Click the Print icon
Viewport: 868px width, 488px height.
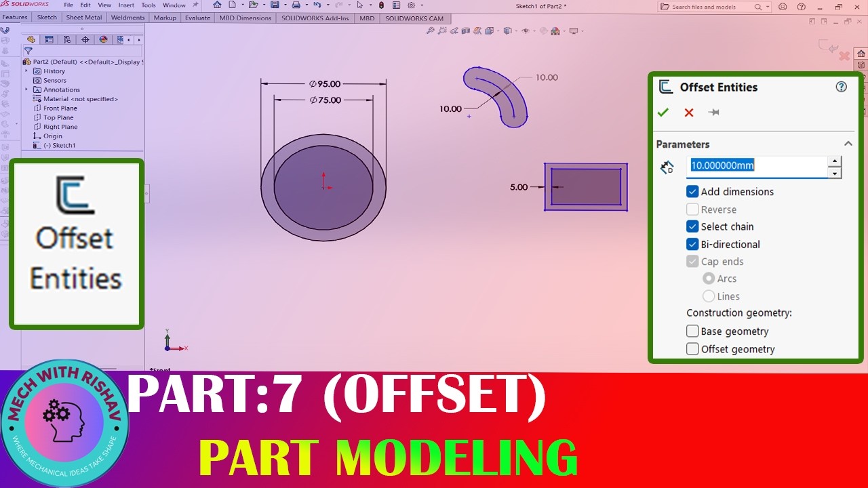pos(296,5)
